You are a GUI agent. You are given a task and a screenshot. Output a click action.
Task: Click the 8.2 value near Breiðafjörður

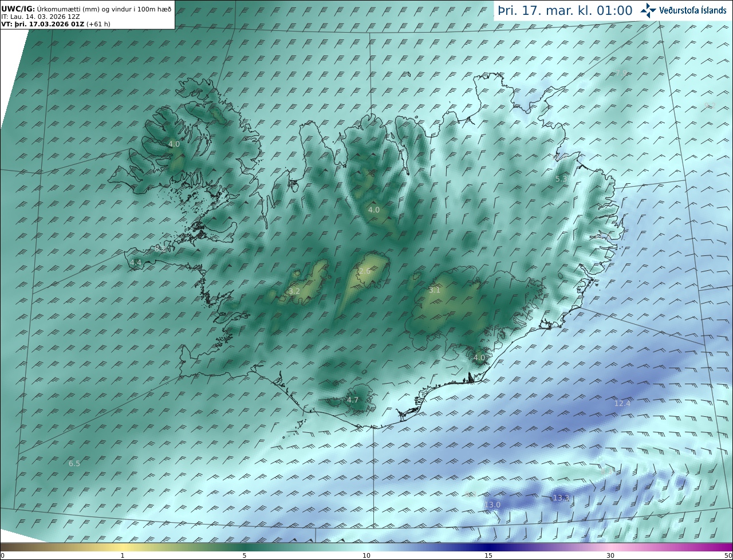[x=160, y=249]
